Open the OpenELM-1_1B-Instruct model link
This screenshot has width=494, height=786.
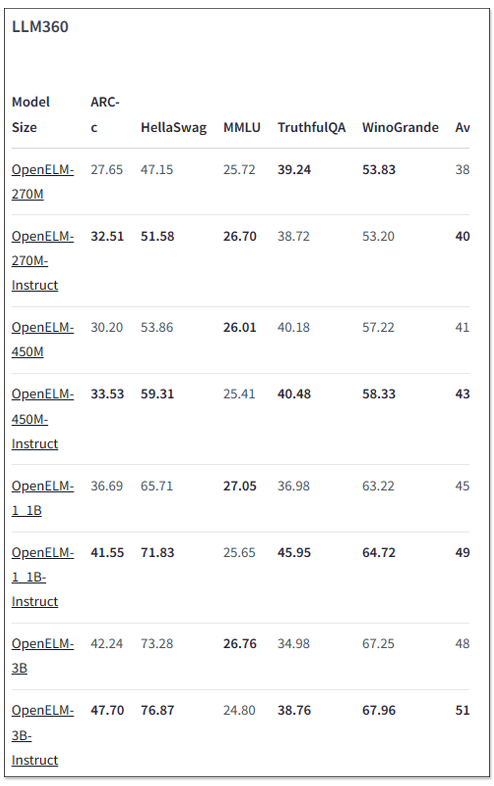[43, 577]
